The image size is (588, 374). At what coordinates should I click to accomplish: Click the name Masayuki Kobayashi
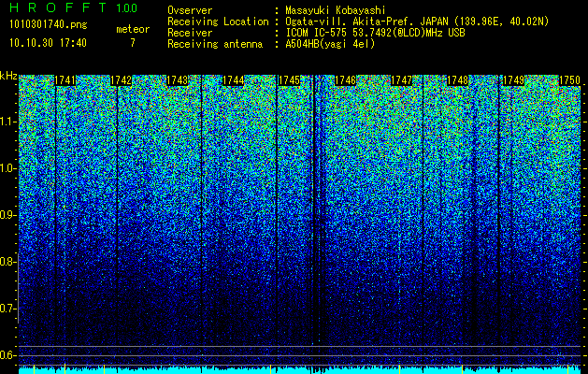336,10
